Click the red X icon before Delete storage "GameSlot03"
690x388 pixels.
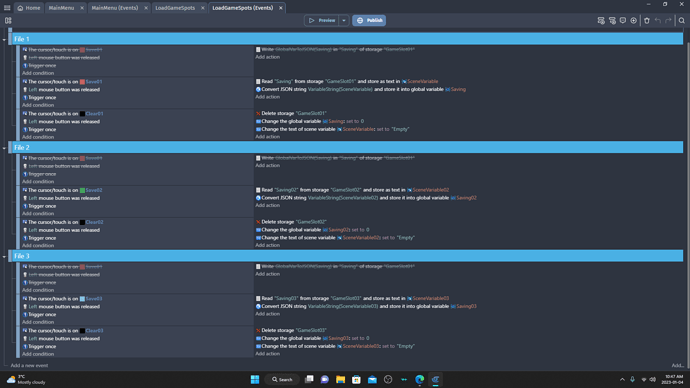point(258,330)
